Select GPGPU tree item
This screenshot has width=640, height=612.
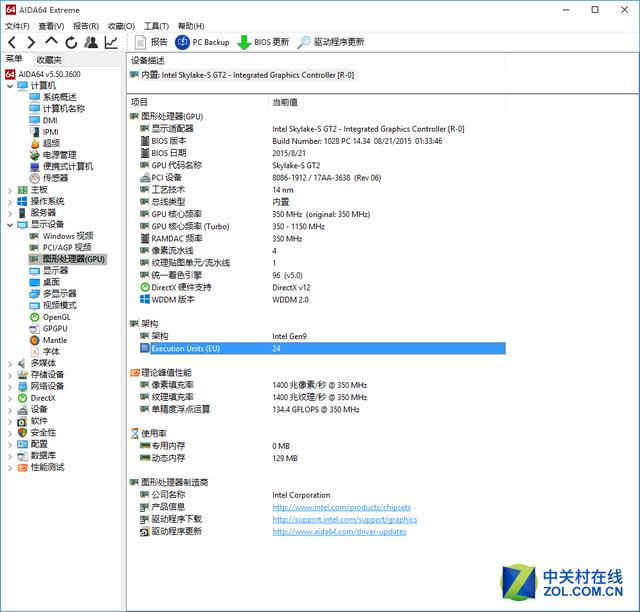pyautogui.click(x=49, y=329)
